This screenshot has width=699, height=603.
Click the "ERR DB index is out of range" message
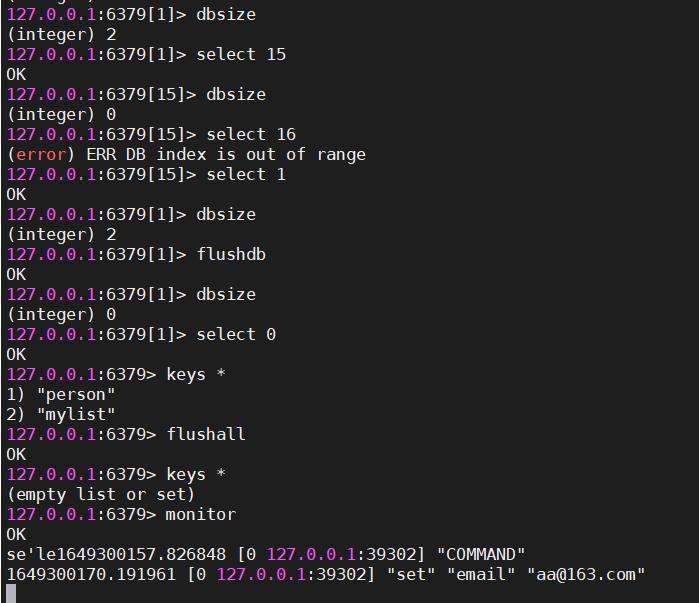click(x=233, y=154)
